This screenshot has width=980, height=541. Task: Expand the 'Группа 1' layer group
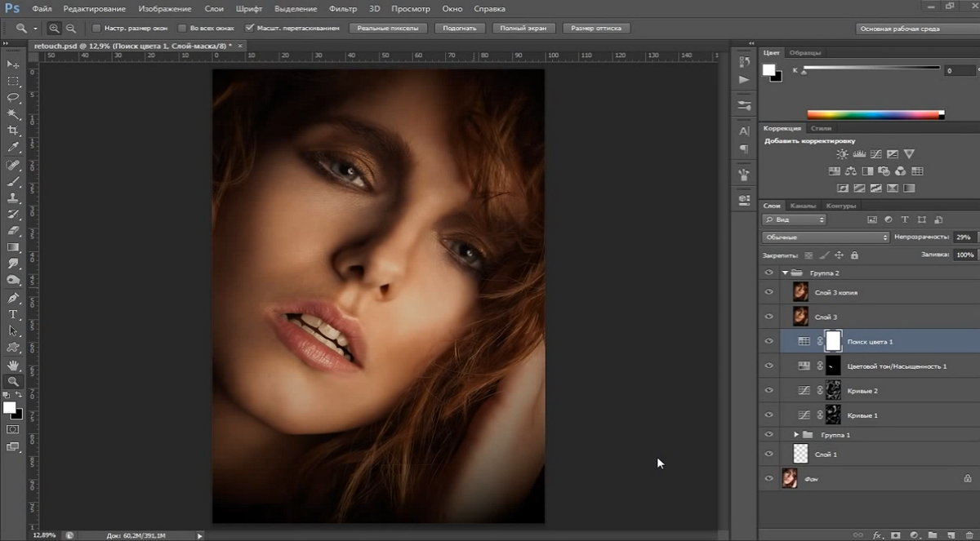tap(797, 435)
